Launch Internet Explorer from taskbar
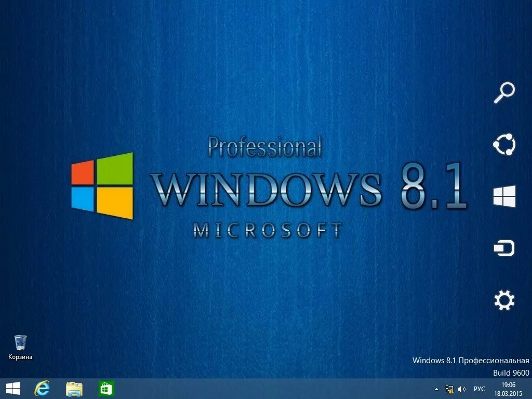 [x=42, y=389]
